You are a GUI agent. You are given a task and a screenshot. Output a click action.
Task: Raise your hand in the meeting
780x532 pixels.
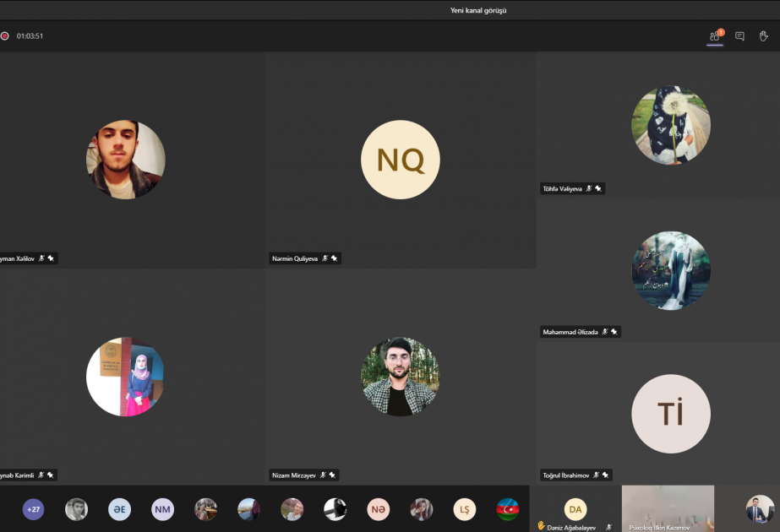764,35
